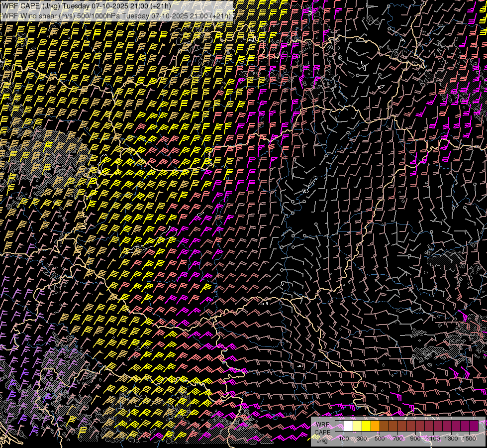Viewport: 487px width, 448px height.
Task: Click the 300 value on the CAPE scale
Action: [362, 439]
